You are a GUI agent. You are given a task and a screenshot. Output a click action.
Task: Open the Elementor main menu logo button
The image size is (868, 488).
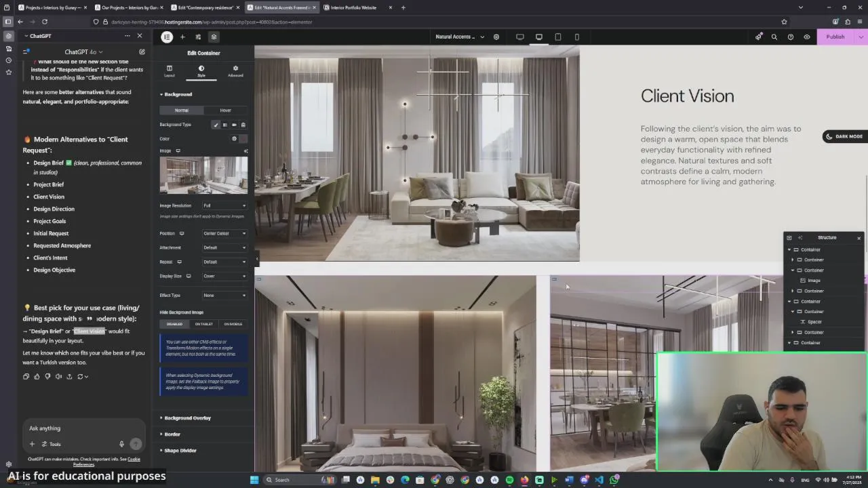(x=167, y=37)
